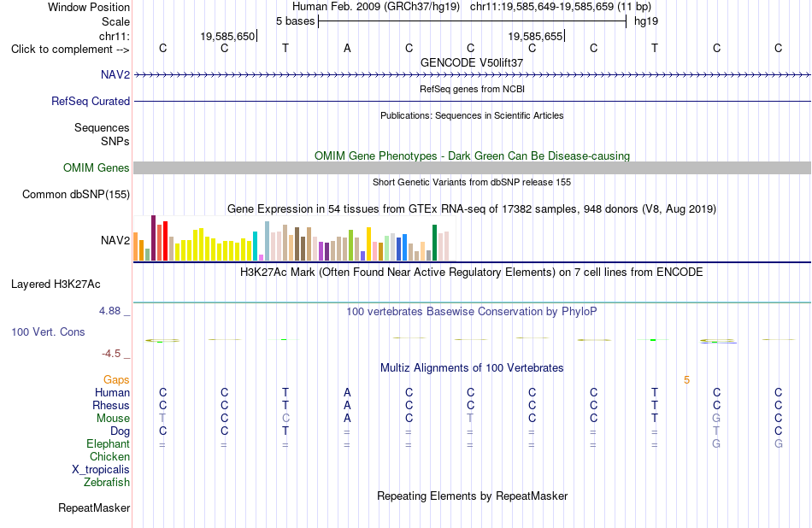The width and height of the screenshot is (812, 528).
Task: Select the Zebrafish species label
Action: point(107,482)
